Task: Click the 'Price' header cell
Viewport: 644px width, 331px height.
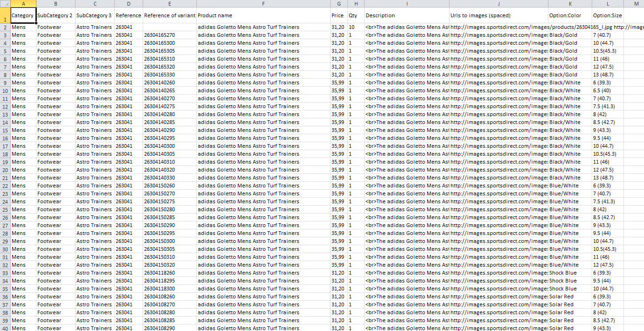Action: [x=339, y=15]
